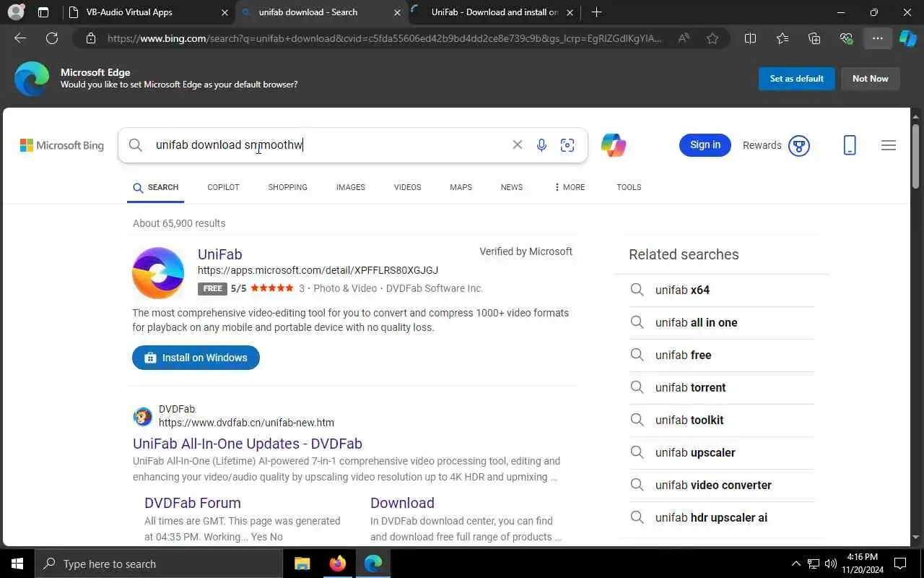Screen dimensions: 924x578
Task: Close the VB-Audio Virtual Apps tab
Action: pos(225,12)
